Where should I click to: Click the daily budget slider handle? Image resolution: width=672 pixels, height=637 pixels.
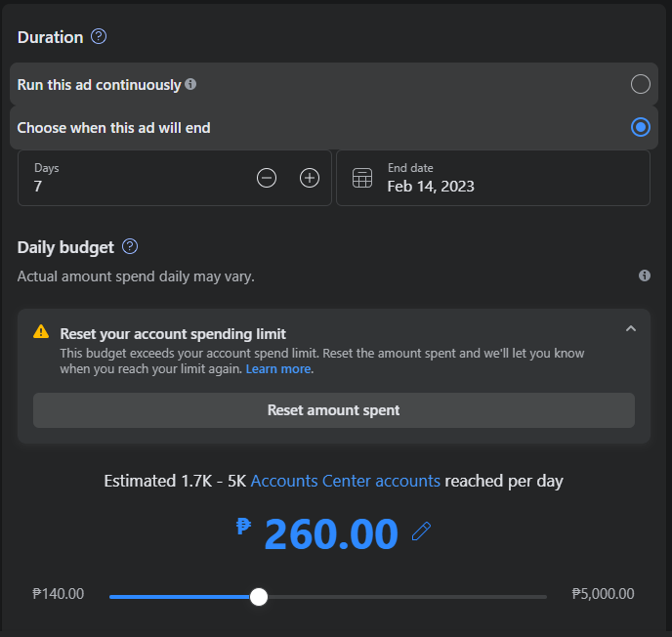[x=259, y=597]
